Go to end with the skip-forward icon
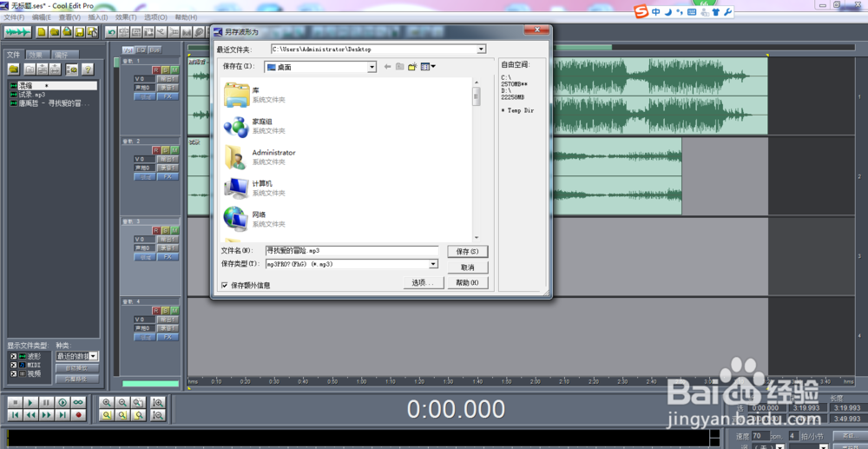The image size is (868, 449). click(x=62, y=414)
